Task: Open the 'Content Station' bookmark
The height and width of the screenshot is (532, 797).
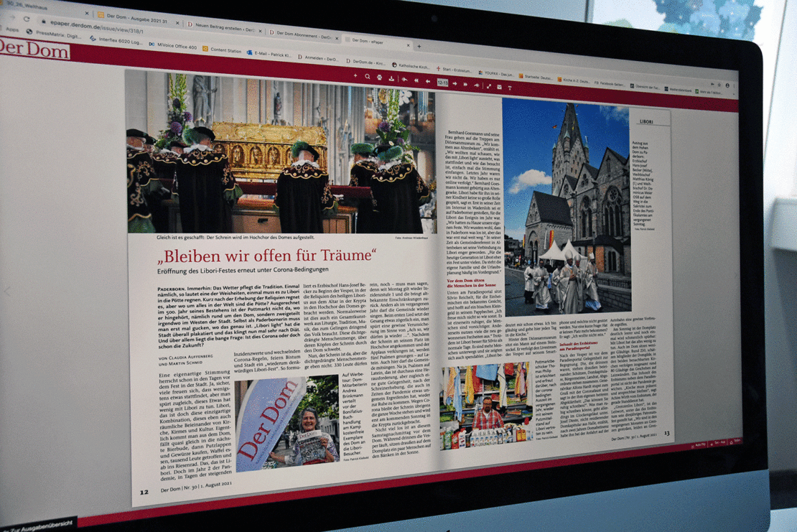Action: [x=225, y=50]
